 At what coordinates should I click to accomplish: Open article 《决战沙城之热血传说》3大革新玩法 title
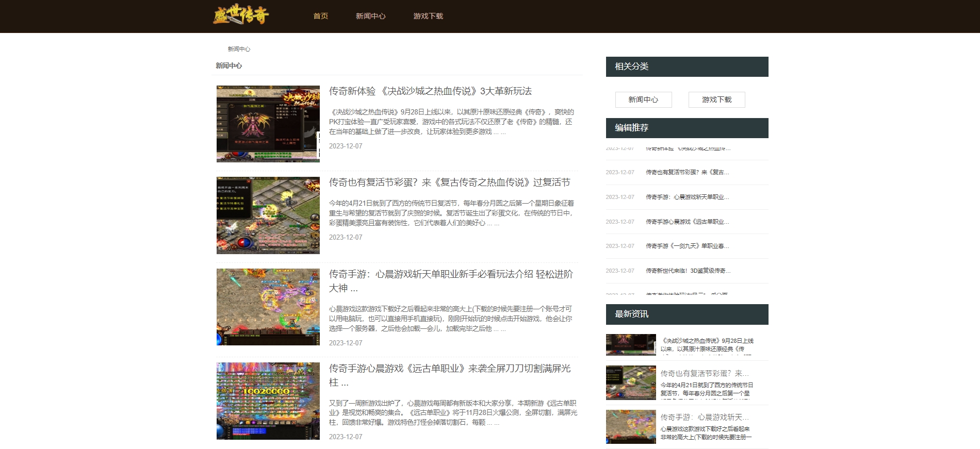click(430, 91)
